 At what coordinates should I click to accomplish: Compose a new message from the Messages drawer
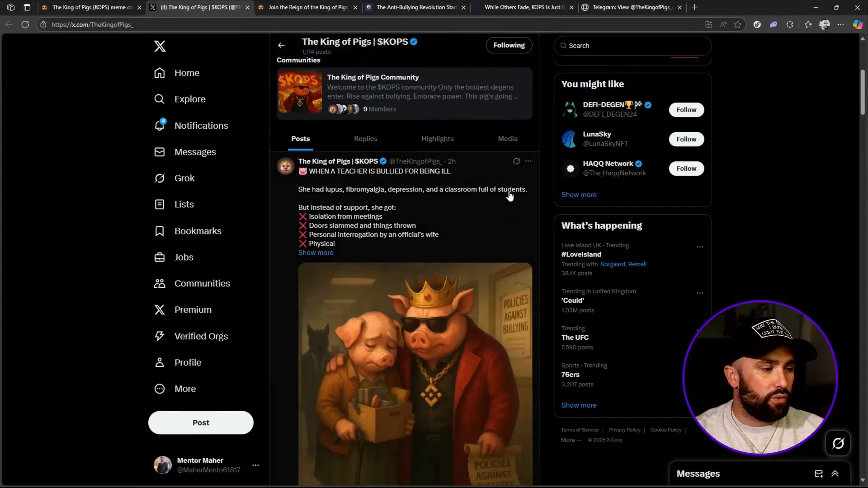(x=819, y=474)
